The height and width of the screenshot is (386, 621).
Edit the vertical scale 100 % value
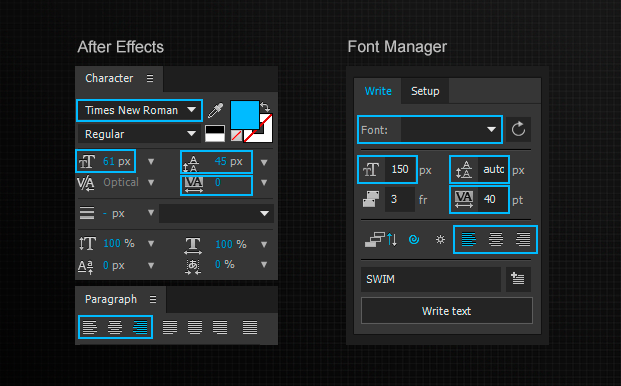pos(119,243)
